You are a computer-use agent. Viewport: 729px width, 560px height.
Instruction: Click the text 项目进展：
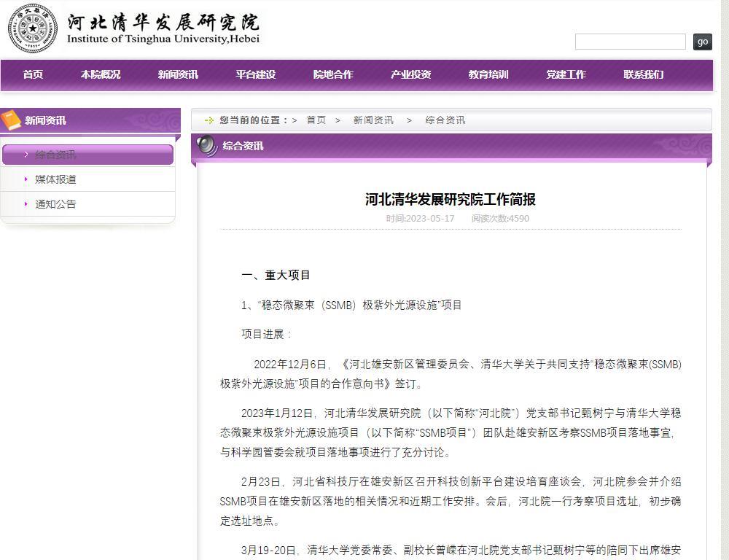[266, 335]
